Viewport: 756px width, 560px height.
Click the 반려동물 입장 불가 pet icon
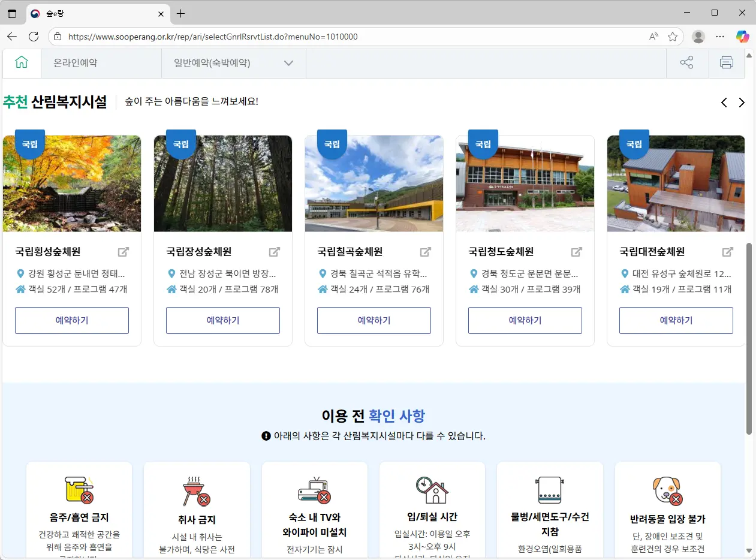point(667,489)
